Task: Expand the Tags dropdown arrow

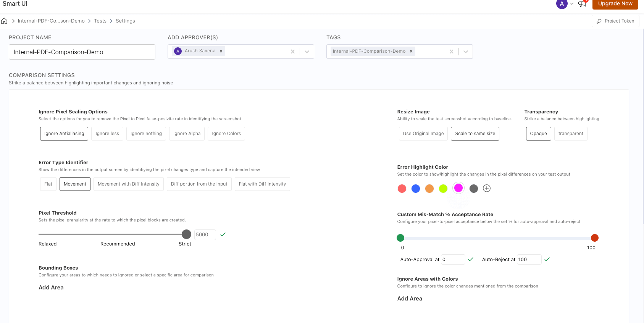Action: click(x=466, y=52)
